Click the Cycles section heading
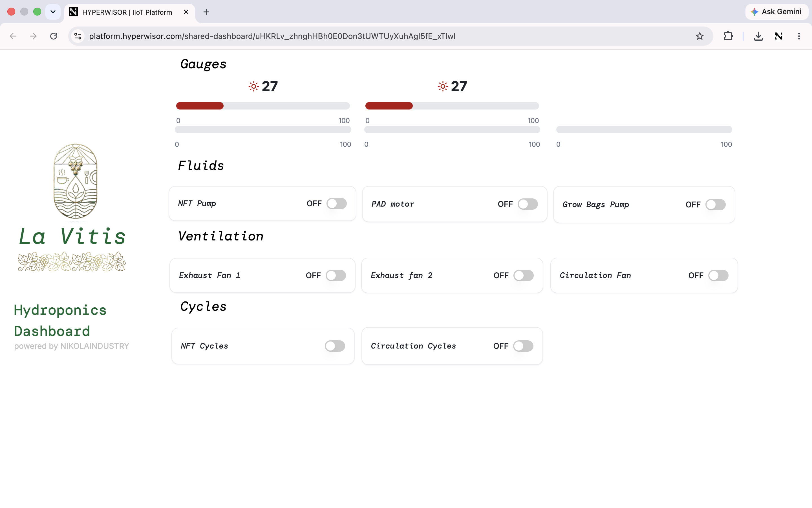 coord(203,307)
